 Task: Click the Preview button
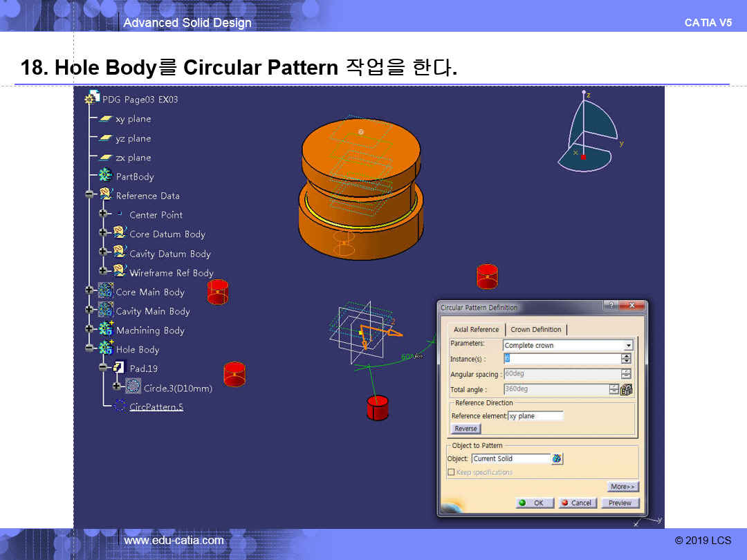620,503
